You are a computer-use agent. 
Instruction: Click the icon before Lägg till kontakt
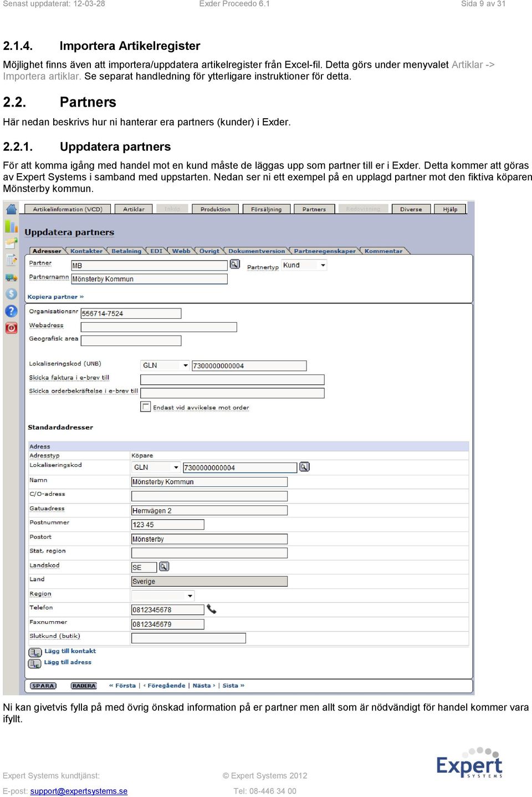35,652
